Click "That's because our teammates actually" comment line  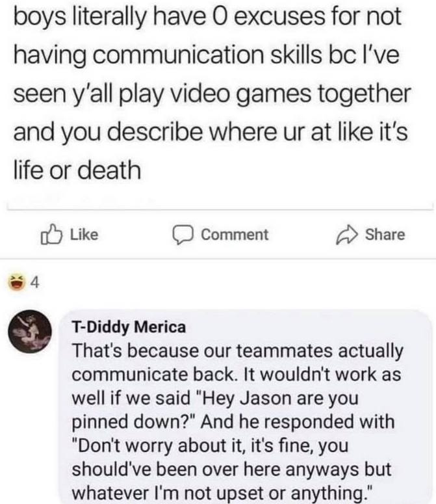pos(237,351)
